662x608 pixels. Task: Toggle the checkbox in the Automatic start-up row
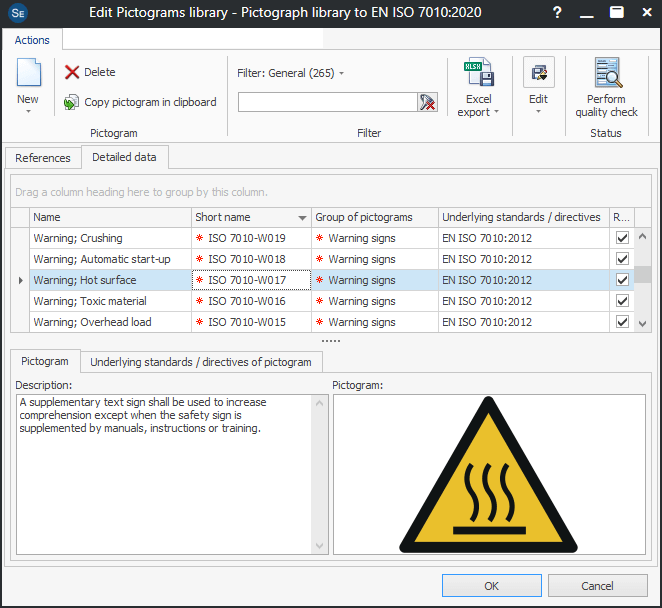coord(622,259)
